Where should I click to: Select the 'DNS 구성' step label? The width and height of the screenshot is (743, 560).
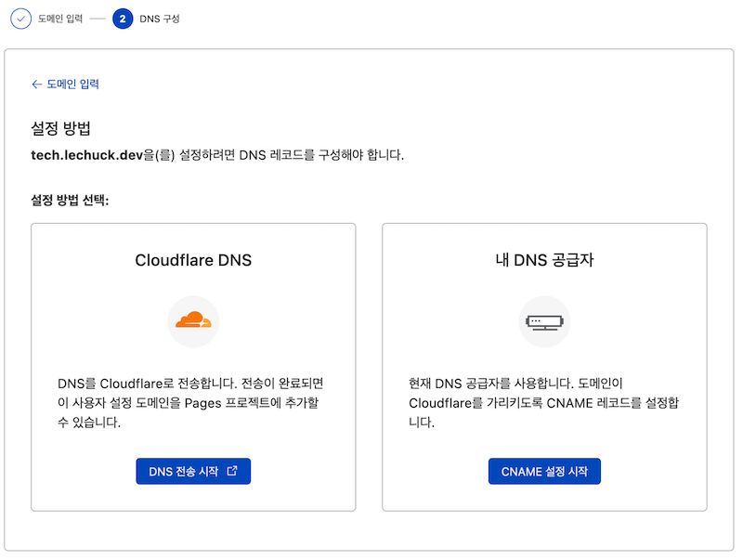(160, 19)
